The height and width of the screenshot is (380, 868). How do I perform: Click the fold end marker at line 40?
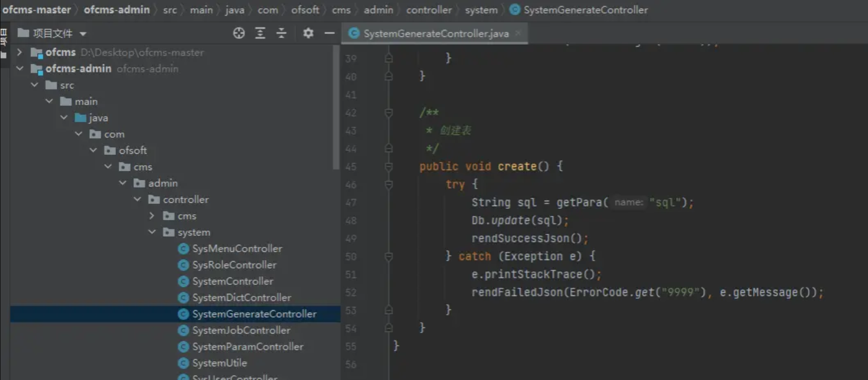tap(389, 76)
